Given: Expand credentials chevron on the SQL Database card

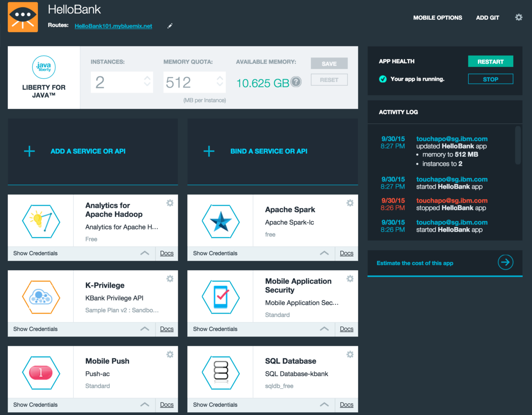Looking at the screenshot, I should tap(324, 404).
